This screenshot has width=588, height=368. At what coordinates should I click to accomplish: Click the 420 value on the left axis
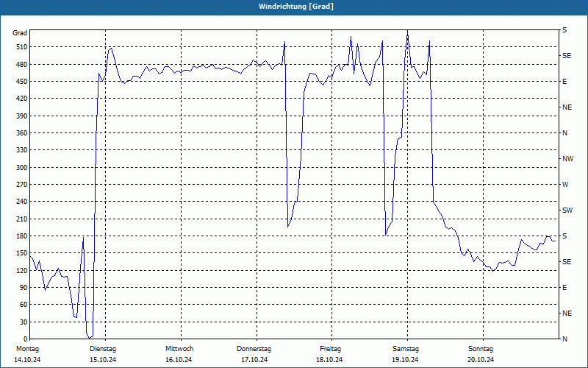pos(21,99)
